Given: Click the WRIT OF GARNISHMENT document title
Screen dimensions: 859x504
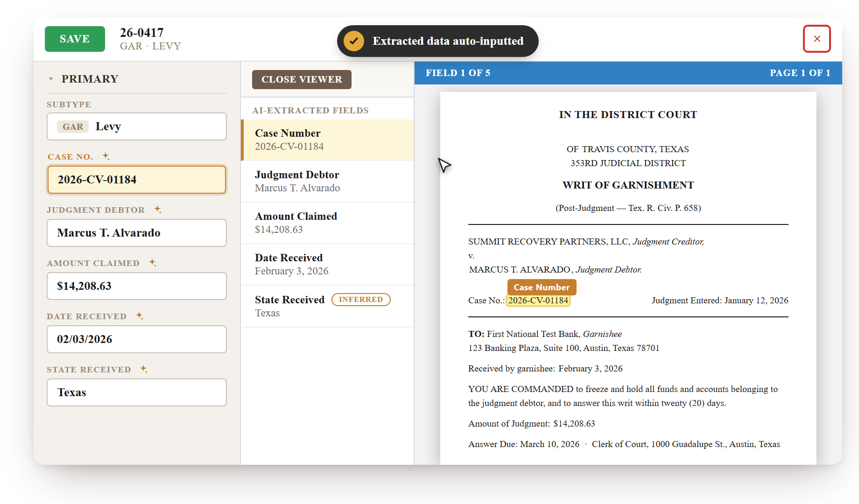Looking at the screenshot, I should tap(628, 185).
